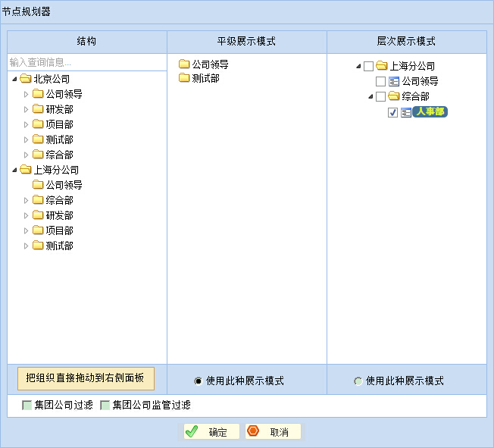Viewport: 494px width, 448px height.
Task: Click the 测试部 folder icon in flat panel
Action: (184, 78)
